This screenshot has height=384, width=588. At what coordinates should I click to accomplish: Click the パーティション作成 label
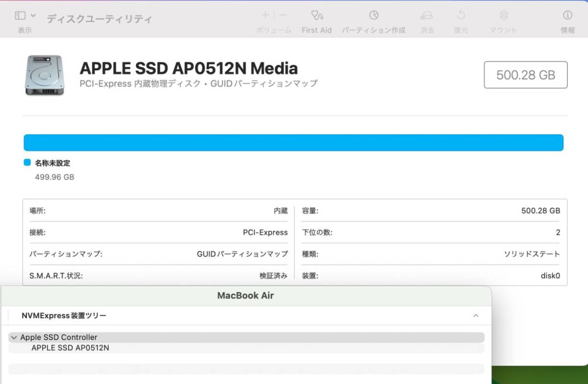pyautogui.click(x=373, y=30)
